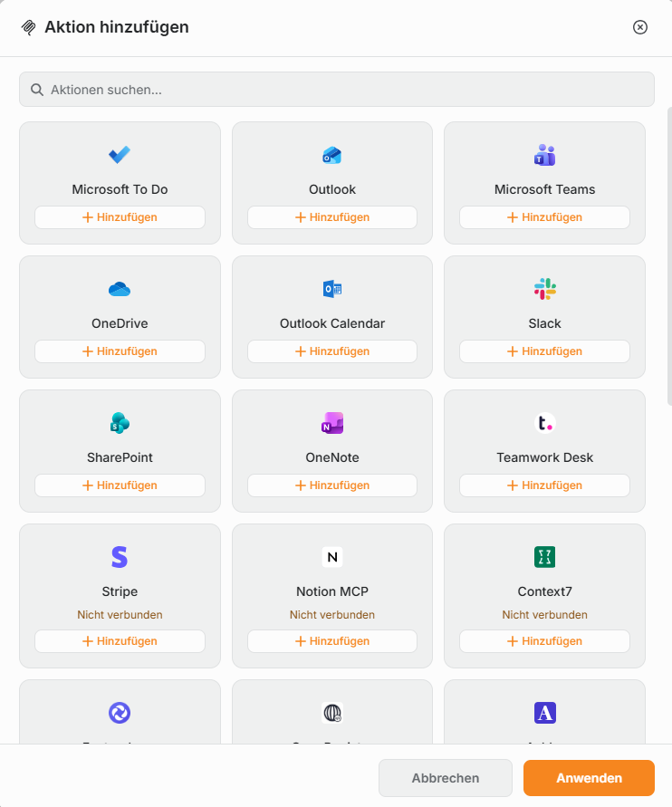
Task: Click the Slack logo icon
Action: [544, 289]
